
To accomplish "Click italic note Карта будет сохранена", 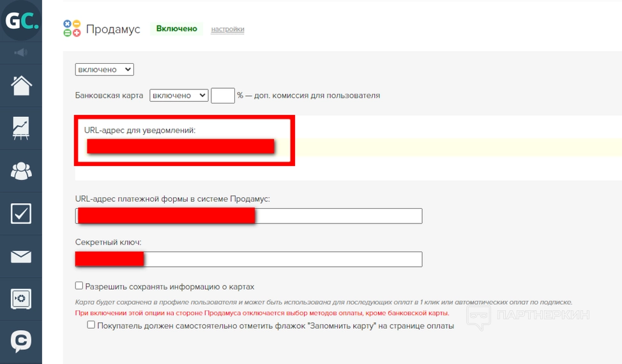I will click(x=324, y=302).
